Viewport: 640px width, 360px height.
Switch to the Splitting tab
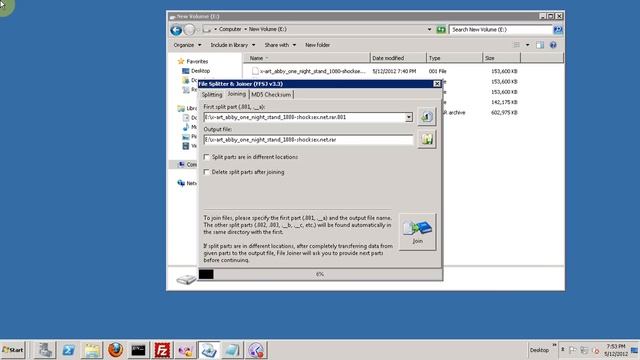pos(212,95)
